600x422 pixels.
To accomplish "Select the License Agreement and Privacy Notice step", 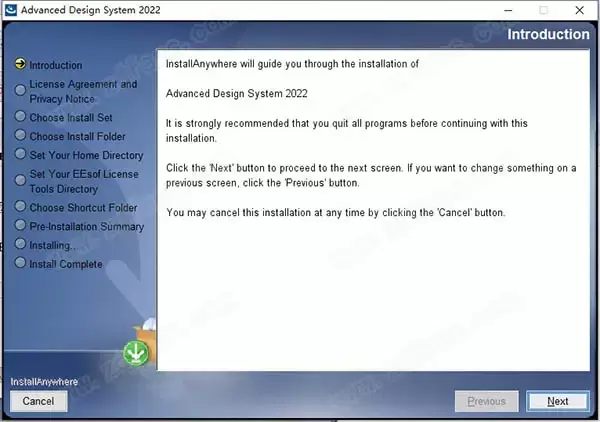I will click(83, 92).
